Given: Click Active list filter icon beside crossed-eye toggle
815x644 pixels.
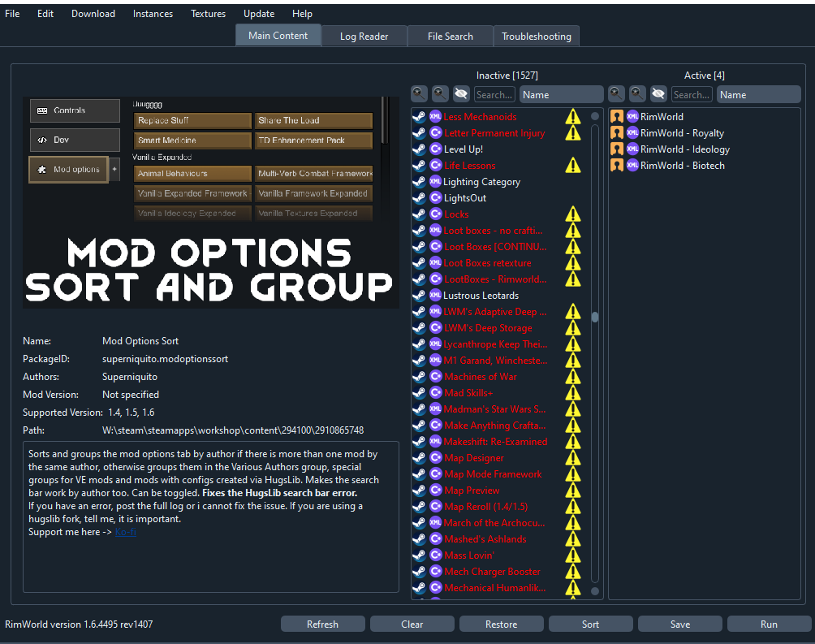Looking at the screenshot, I should [637, 94].
